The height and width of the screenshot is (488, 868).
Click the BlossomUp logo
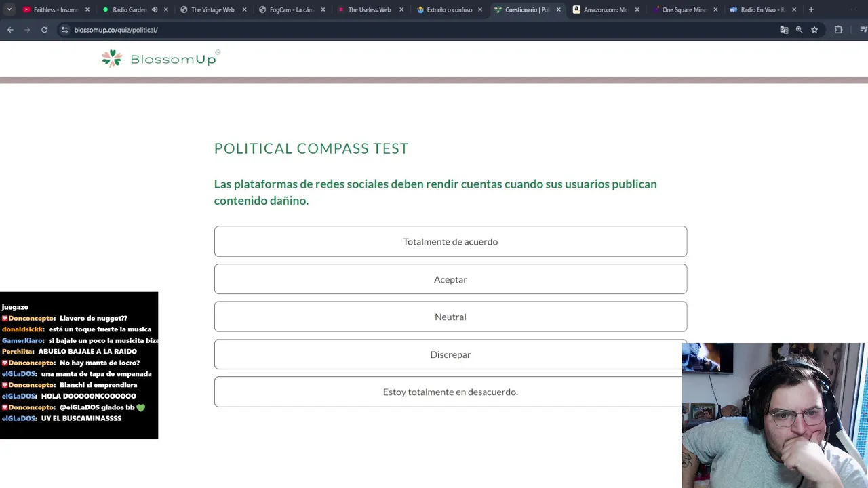tap(161, 59)
